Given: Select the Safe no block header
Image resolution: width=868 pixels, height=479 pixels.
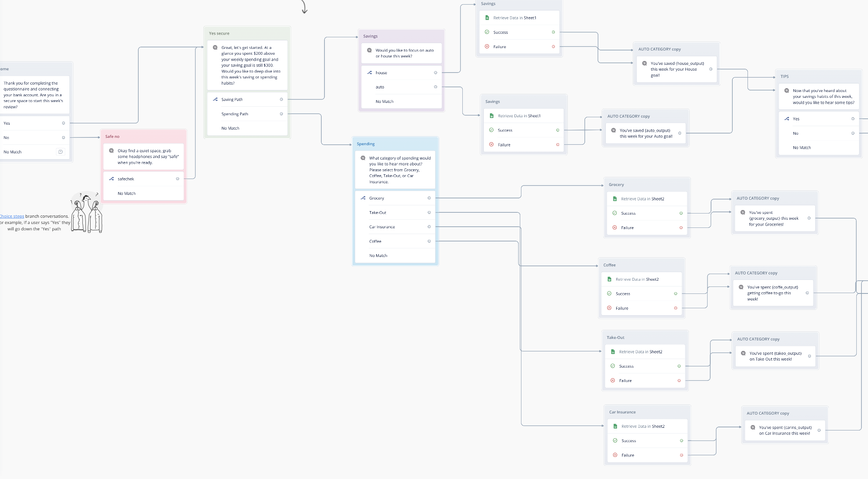Looking at the screenshot, I should (112, 137).
